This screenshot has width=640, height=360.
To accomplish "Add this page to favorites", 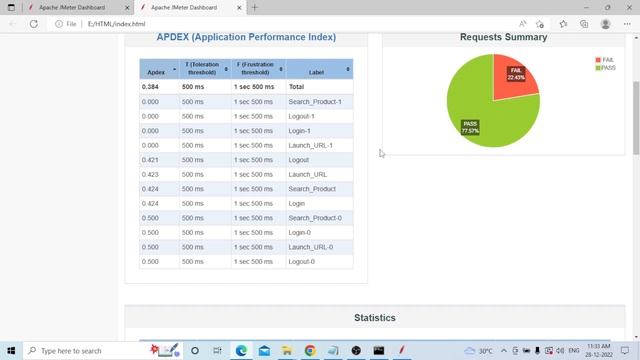I will click(x=540, y=24).
